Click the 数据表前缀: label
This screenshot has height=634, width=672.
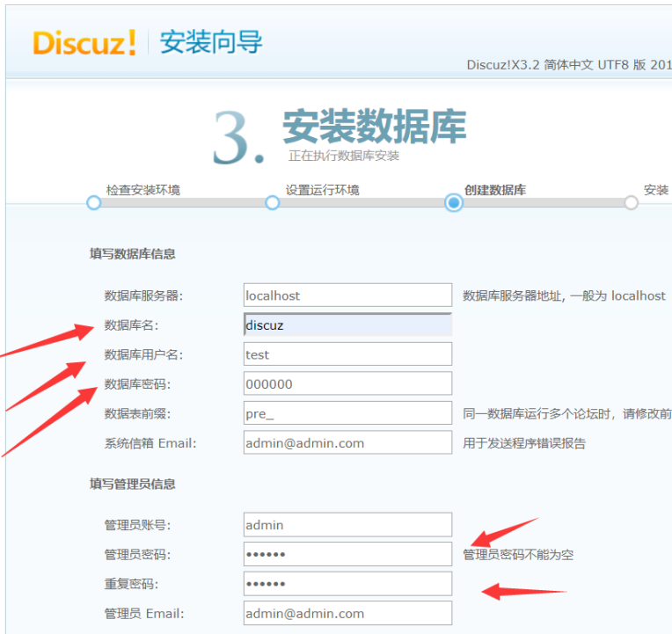click(x=137, y=414)
